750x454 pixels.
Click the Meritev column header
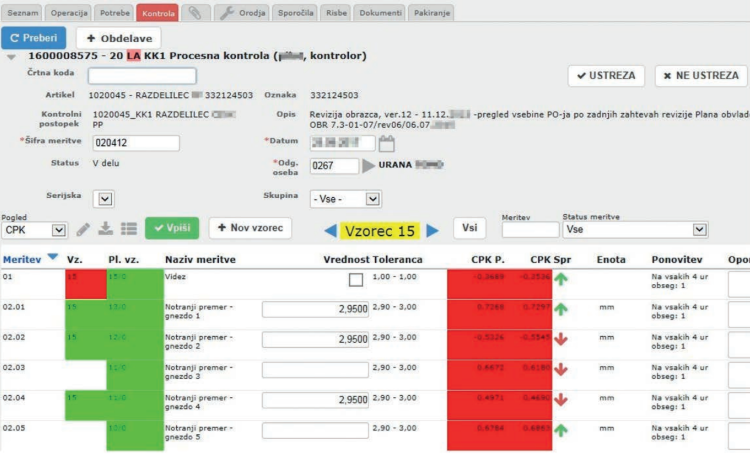point(22,260)
